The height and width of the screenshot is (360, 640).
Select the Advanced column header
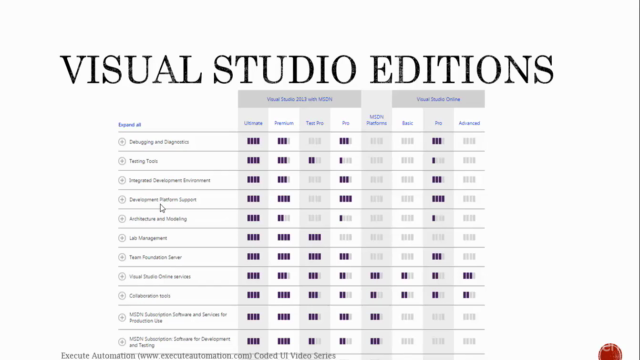pos(469,123)
